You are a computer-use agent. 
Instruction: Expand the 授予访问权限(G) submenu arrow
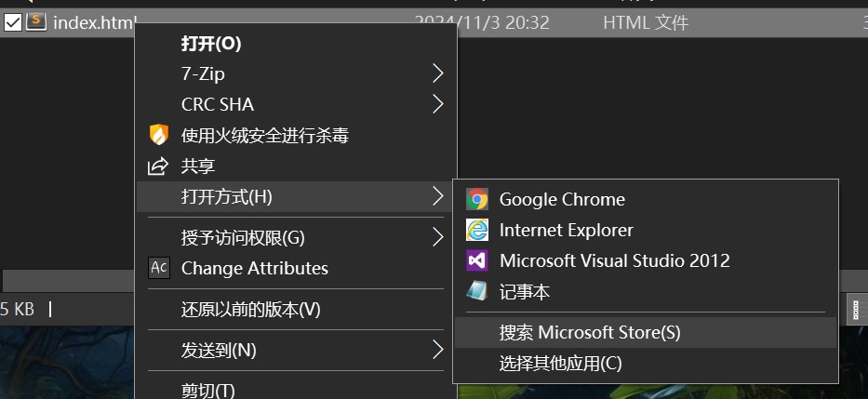pos(438,237)
